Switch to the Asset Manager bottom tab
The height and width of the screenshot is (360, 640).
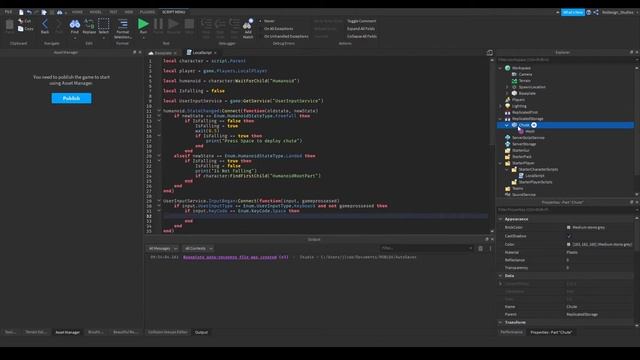tap(67, 332)
